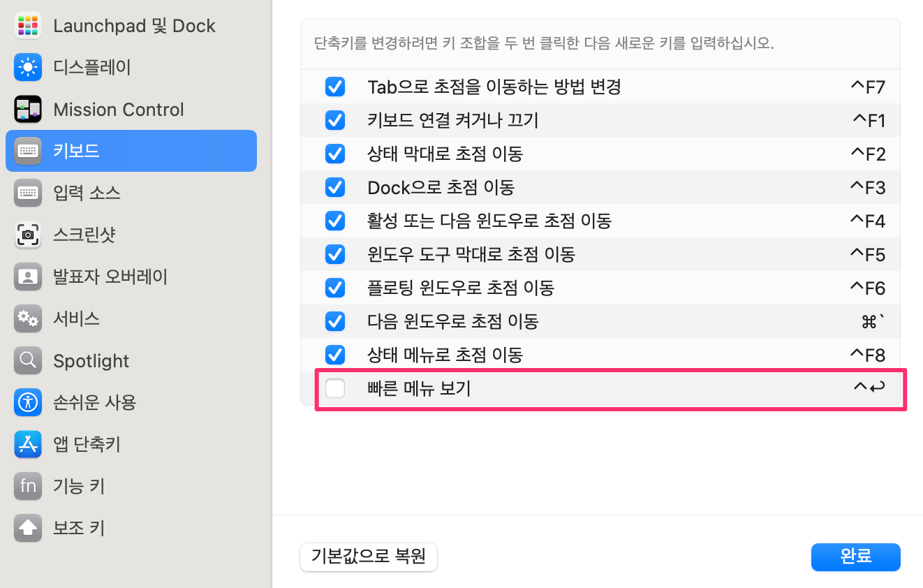The height and width of the screenshot is (588, 923).
Task: Click the Launchpad 및 Dock icon
Action: click(x=28, y=26)
